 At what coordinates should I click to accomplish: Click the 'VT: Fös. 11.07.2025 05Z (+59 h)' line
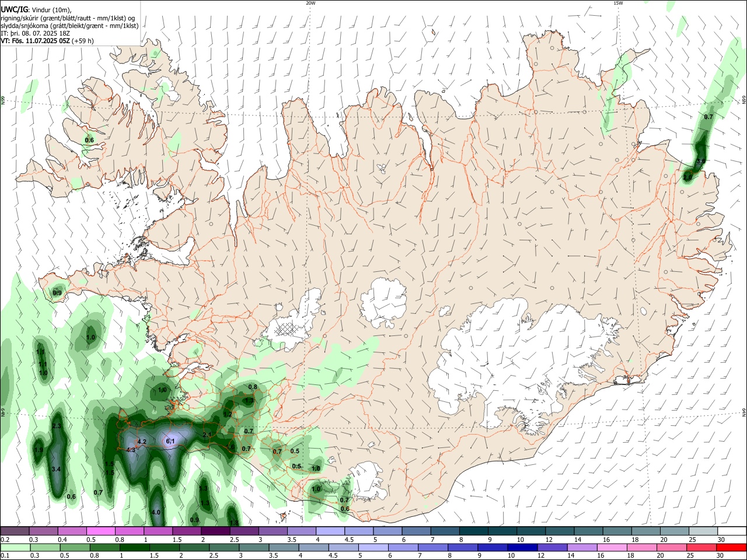pyautogui.click(x=47, y=41)
